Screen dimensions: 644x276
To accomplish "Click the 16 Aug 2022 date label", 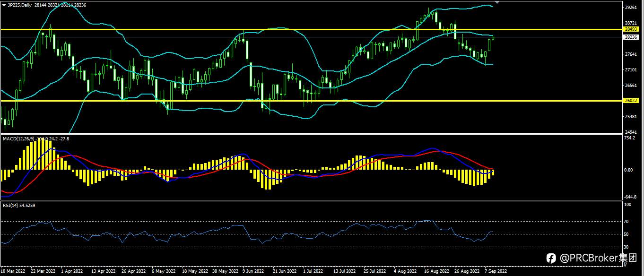I will (436, 272).
